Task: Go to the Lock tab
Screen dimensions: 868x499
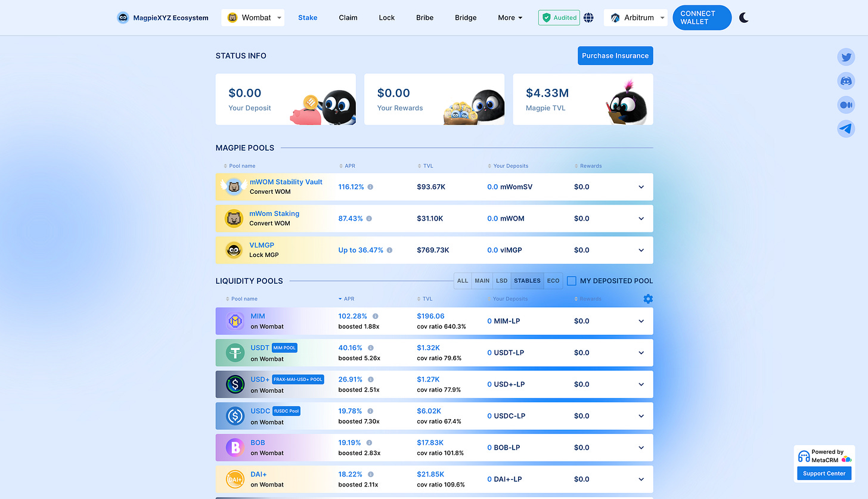Action: point(387,18)
